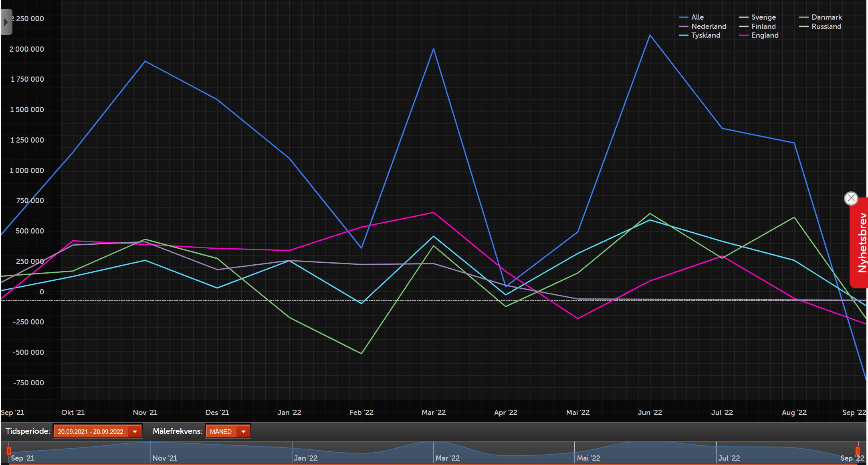
Task: Toggle the Alle series in legend
Action: tap(697, 17)
